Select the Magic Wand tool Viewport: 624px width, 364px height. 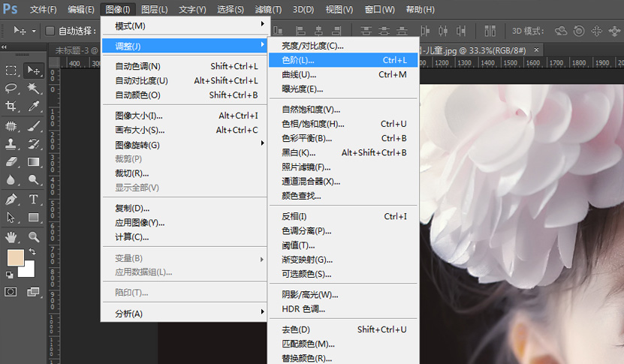[x=34, y=88]
